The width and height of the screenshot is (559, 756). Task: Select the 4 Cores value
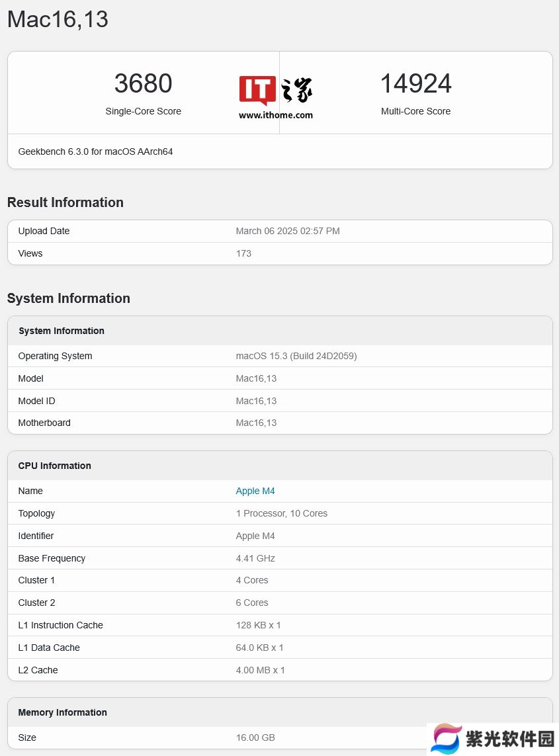pyautogui.click(x=252, y=580)
